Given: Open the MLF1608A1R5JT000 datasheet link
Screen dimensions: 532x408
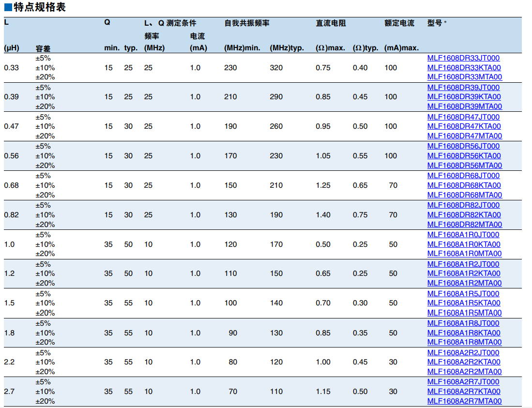Looking at the screenshot, I should pyautogui.click(x=463, y=294).
